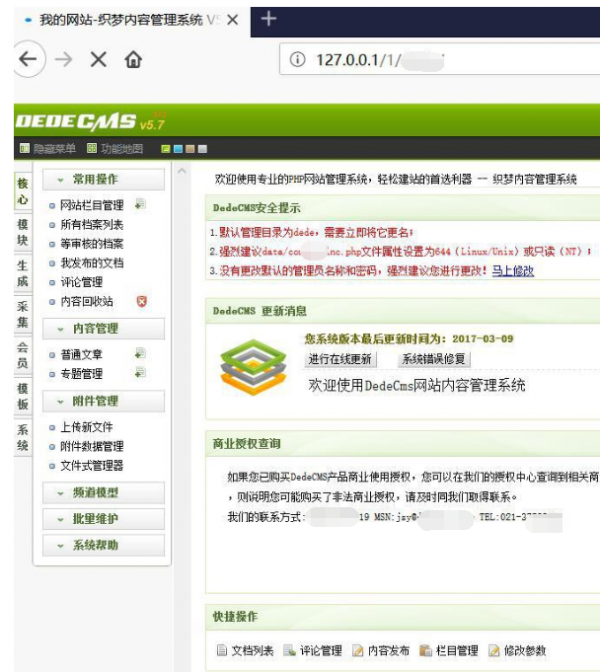Toggle 隐藏菜单 in the top bar
This screenshot has width=600, height=672.
pyautogui.click(x=48, y=150)
